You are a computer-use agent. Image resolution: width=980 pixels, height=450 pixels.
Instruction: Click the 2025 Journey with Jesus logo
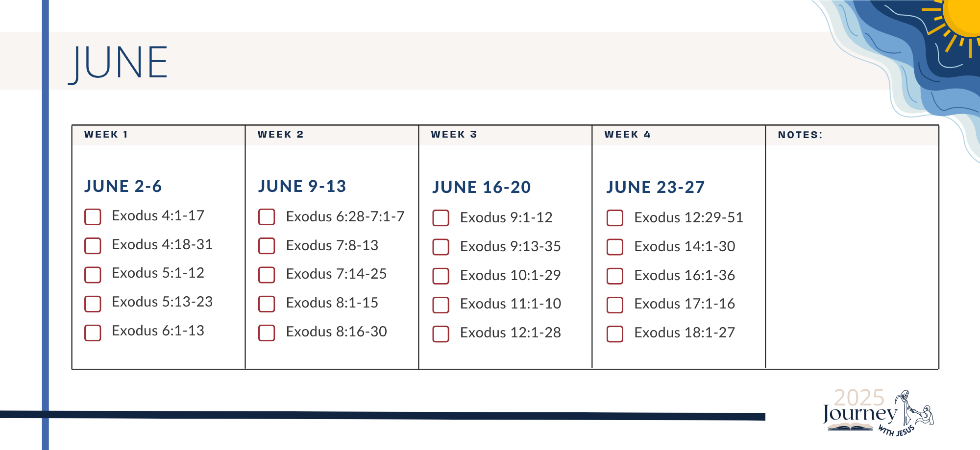point(878,412)
